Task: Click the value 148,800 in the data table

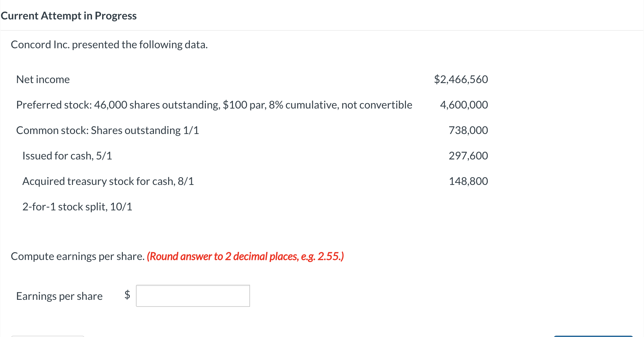Action: coord(468,181)
